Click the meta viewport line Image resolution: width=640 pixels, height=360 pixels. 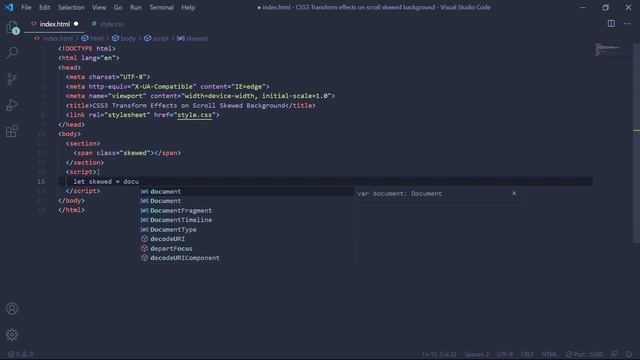point(200,96)
